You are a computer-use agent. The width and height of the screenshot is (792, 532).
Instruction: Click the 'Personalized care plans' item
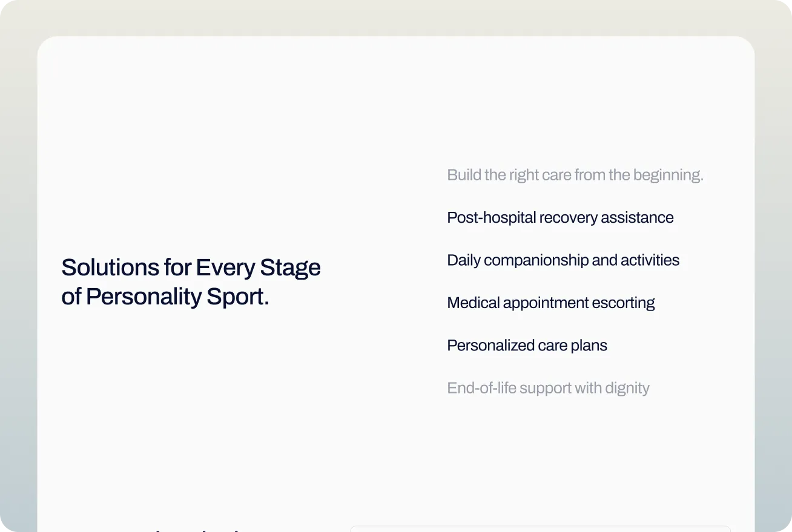click(527, 346)
